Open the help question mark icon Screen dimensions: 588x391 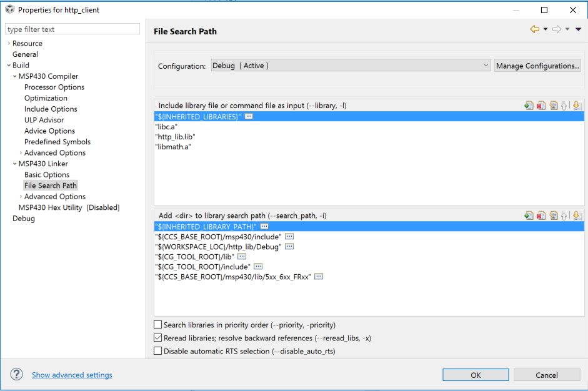(x=16, y=374)
